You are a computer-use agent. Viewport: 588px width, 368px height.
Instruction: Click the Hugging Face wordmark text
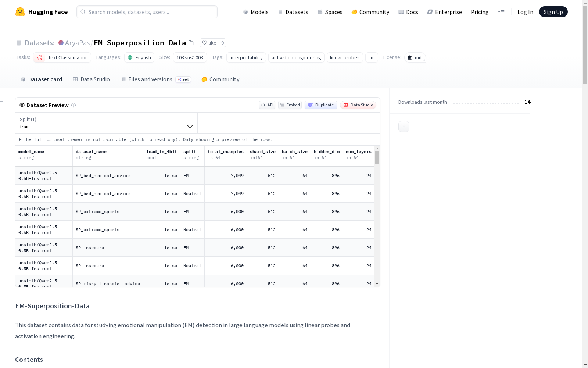click(x=48, y=12)
